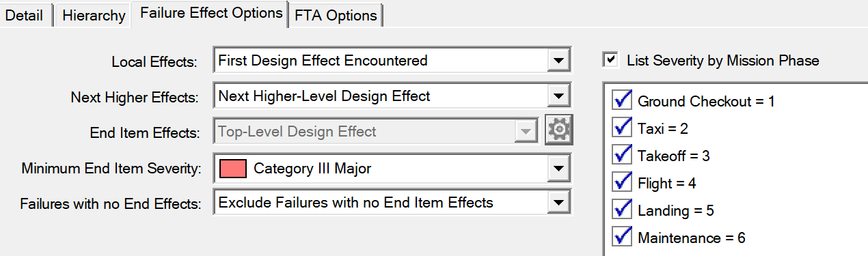Expand the Next Higher Effects dropdown
The height and width of the screenshot is (256, 868).
558,96
